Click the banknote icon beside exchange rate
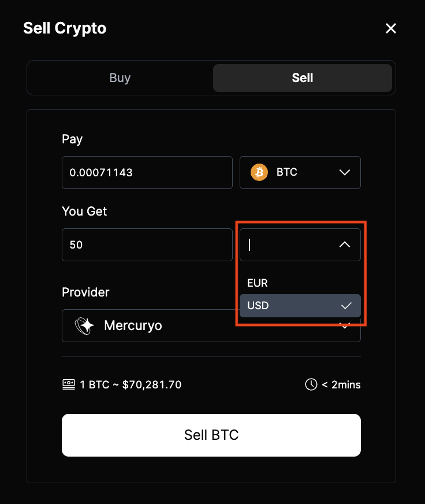This screenshot has height=504, width=425. (69, 384)
